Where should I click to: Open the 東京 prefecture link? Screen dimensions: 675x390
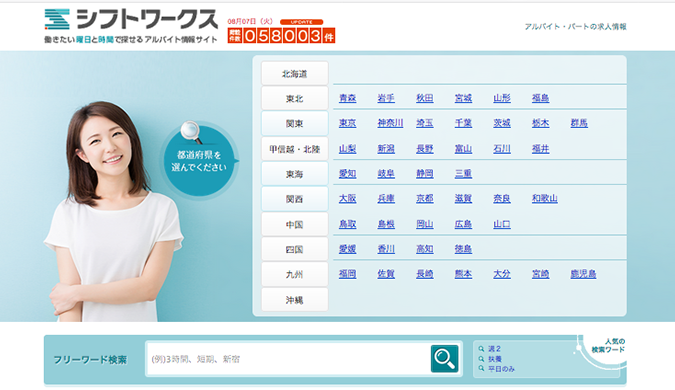point(347,123)
